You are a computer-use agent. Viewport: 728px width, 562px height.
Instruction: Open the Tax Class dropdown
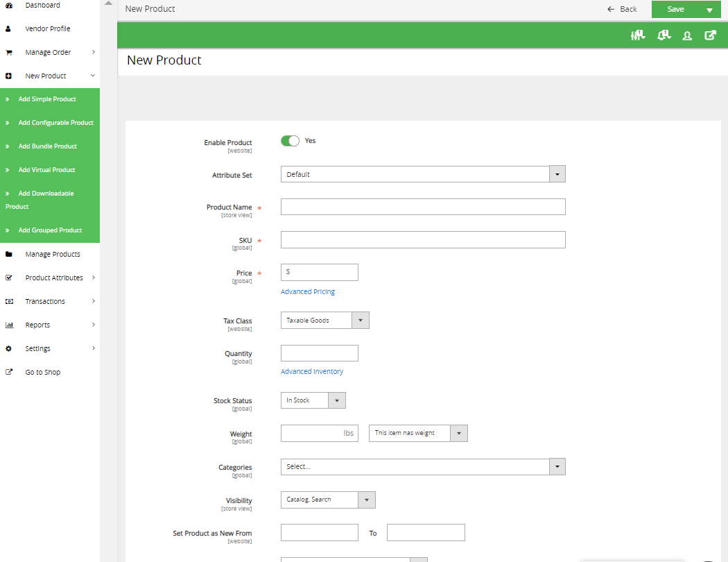[x=324, y=321]
